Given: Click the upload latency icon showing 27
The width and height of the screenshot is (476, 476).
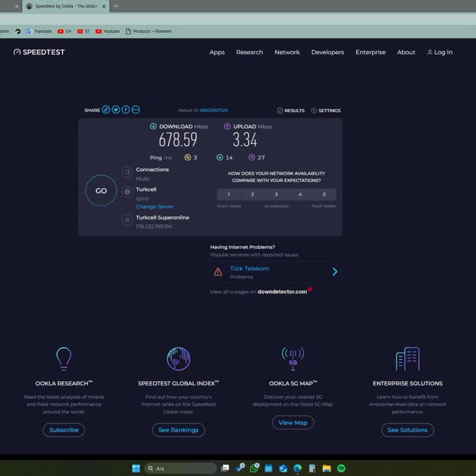Looking at the screenshot, I should [252, 157].
